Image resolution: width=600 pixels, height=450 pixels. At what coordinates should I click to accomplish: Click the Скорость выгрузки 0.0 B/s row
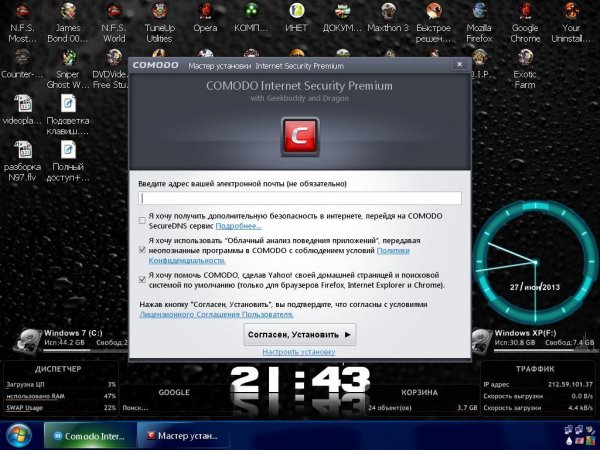538,396
